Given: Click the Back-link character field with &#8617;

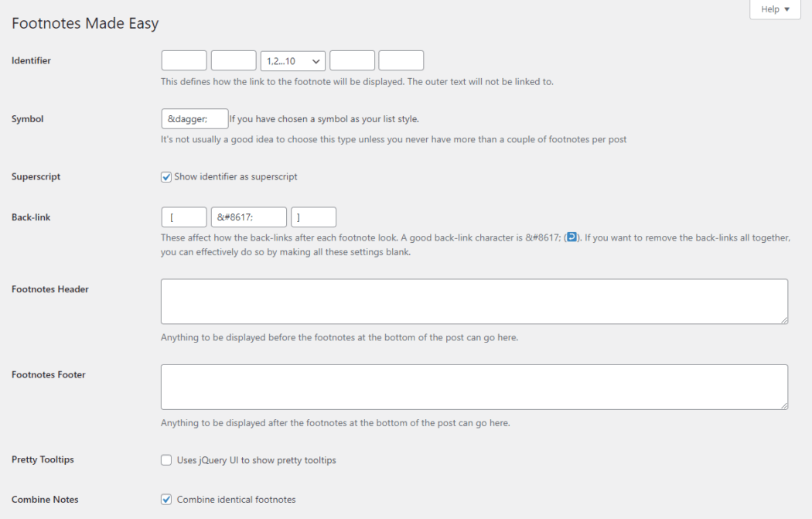Looking at the screenshot, I should click(250, 217).
